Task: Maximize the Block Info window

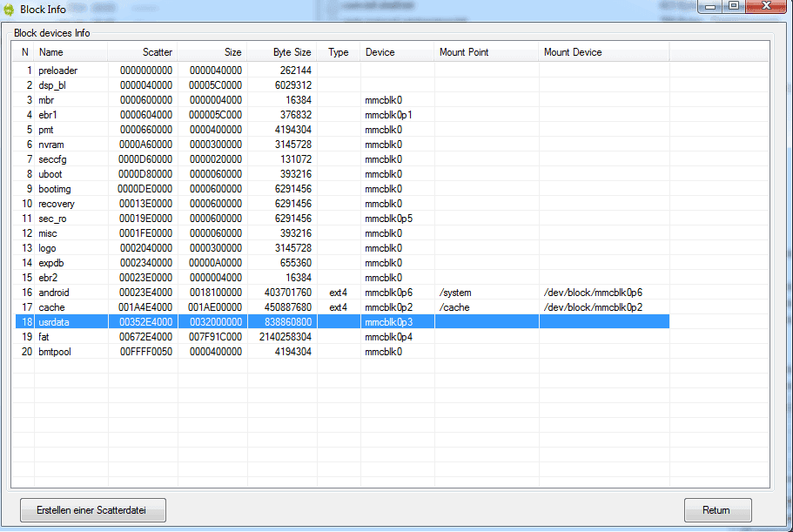Action: (733, 6)
